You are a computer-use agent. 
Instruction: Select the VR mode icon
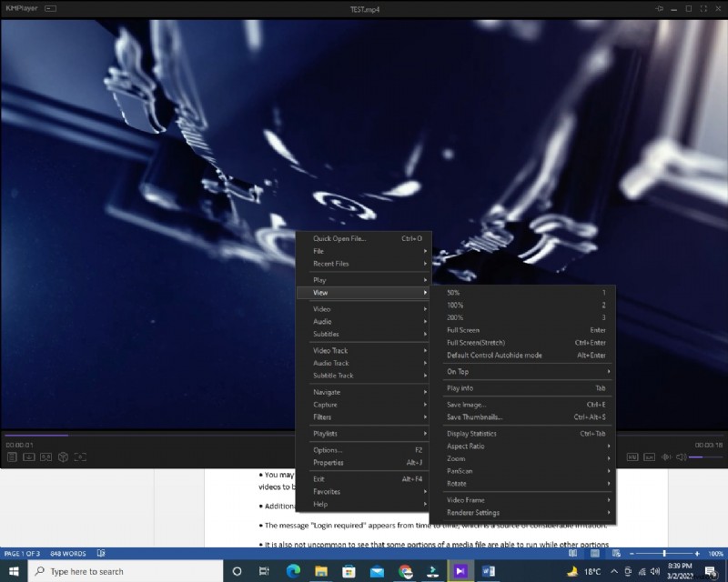45,456
